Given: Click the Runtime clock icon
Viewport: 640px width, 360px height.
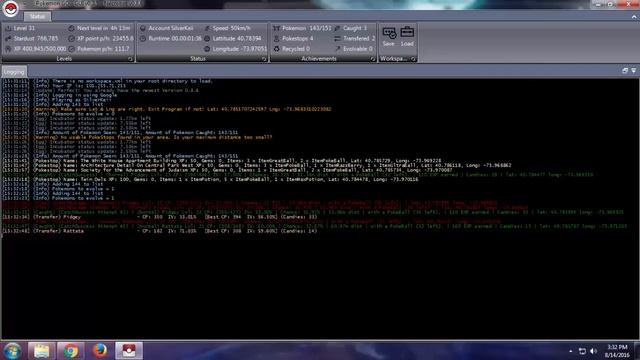Looking at the screenshot, I should [x=143, y=38].
